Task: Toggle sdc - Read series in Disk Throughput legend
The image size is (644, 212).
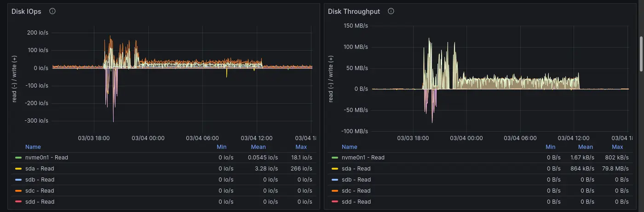Action: pos(356,191)
